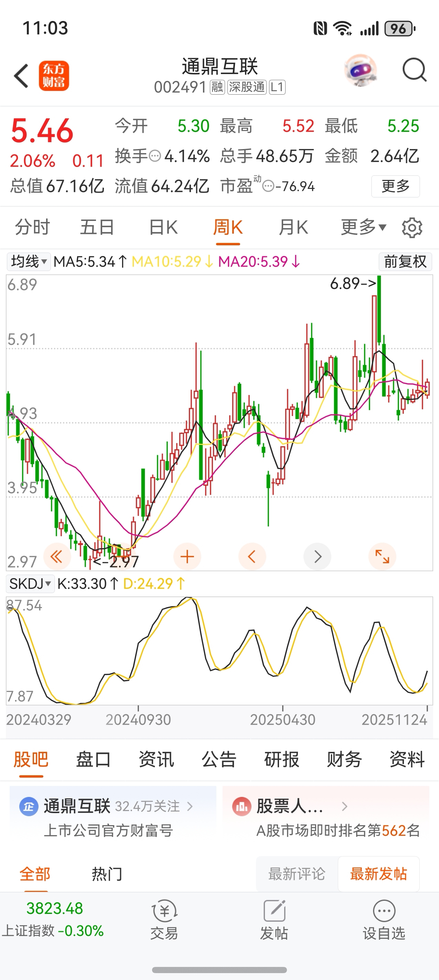Tap the 股票人气 ranking icon

pyautogui.click(x=242, y=806)
